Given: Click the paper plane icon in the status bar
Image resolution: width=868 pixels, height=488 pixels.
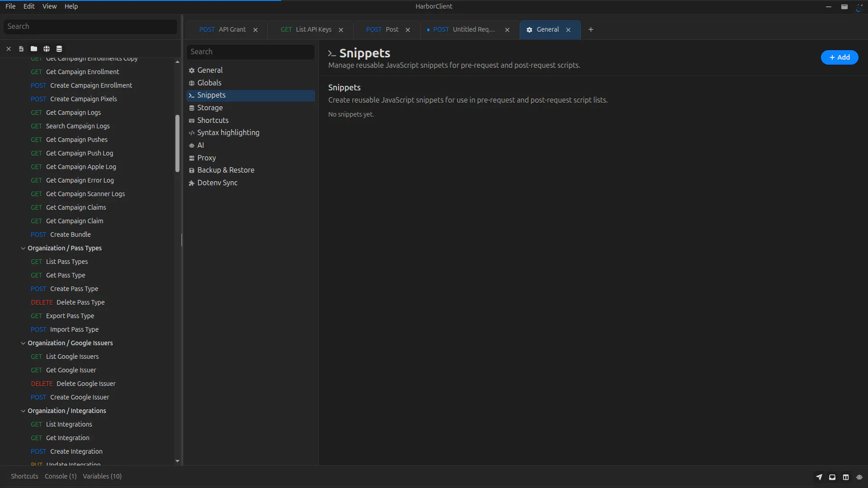Looking at the screenshot, I should 819,477.
